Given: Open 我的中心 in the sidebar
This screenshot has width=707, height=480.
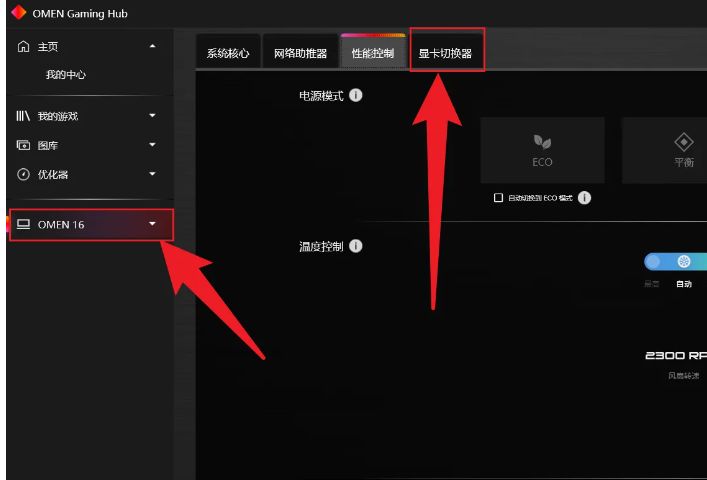Looking at the screenshot, I should [x=66, y=75].
